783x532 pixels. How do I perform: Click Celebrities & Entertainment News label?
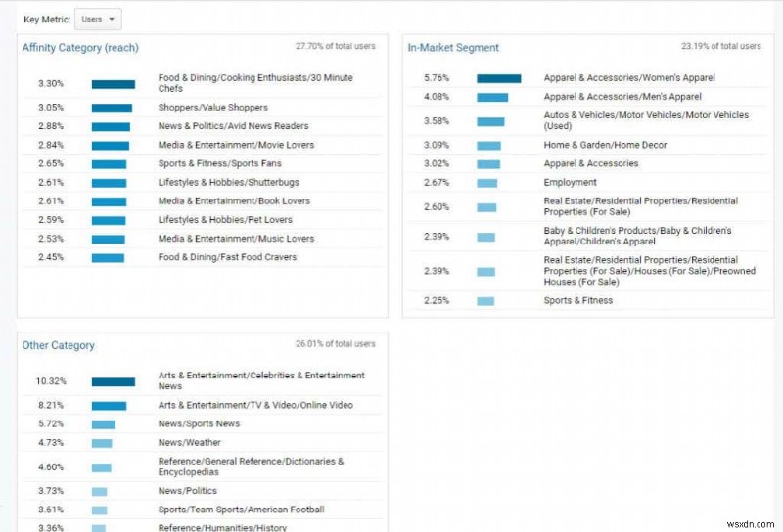point(261,380)
